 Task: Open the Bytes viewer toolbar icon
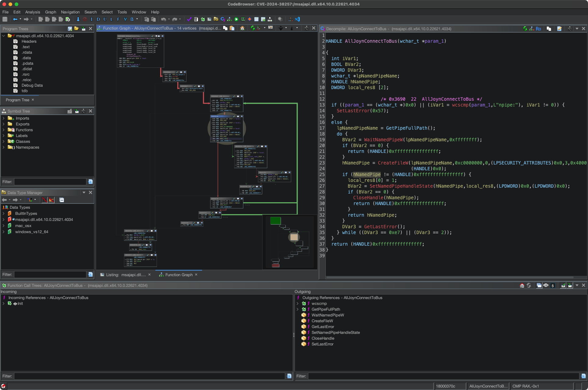[x=196, y=19]
